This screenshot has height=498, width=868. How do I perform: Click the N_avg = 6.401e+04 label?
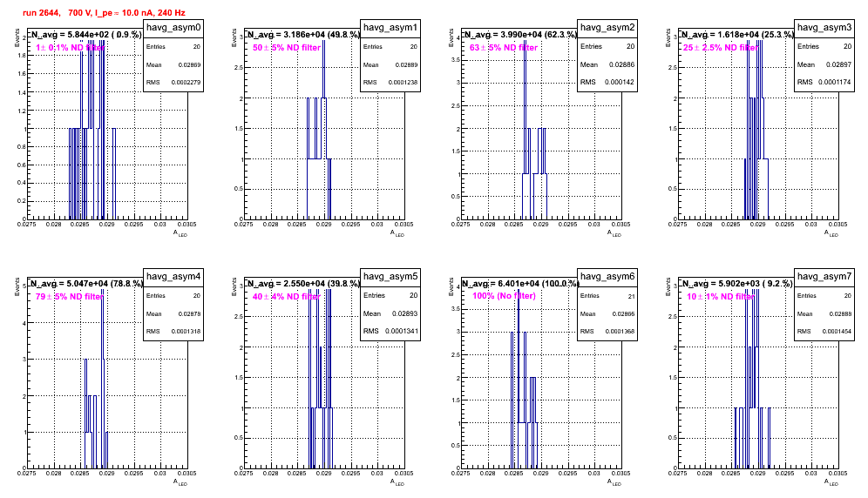coord(519,283)
